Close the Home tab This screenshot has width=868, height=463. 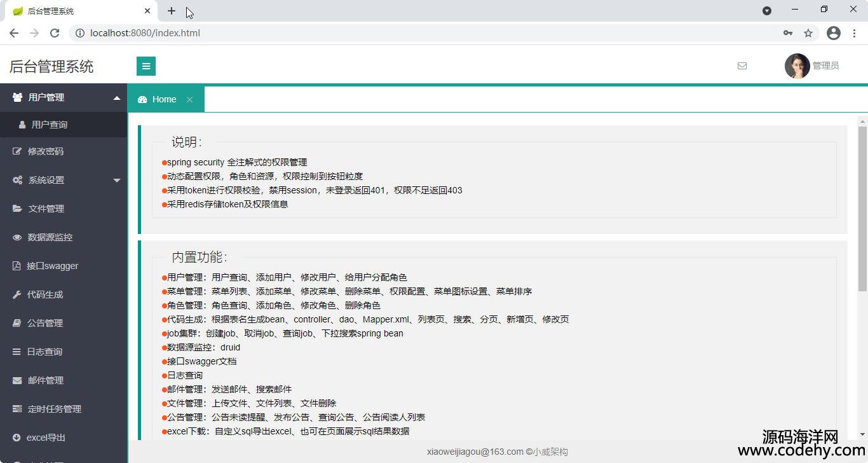pyautogui.click(x=189, y=100)
